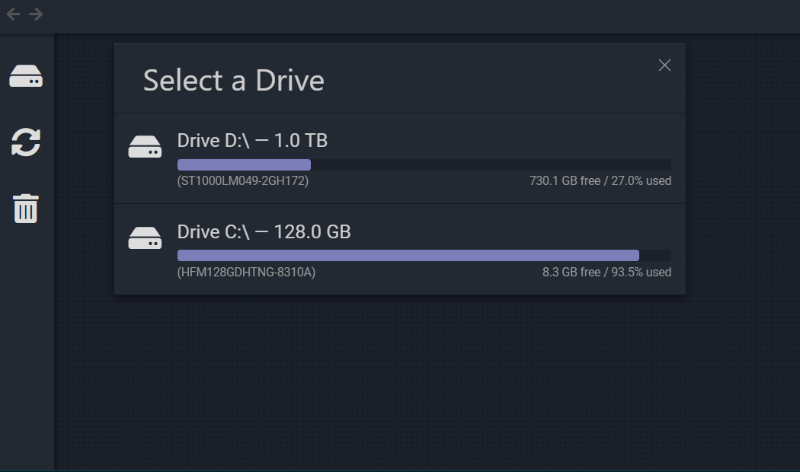Click the 730.1 GB free text
The width and height of the screenshot is (800, 472).
click(565, 181)
